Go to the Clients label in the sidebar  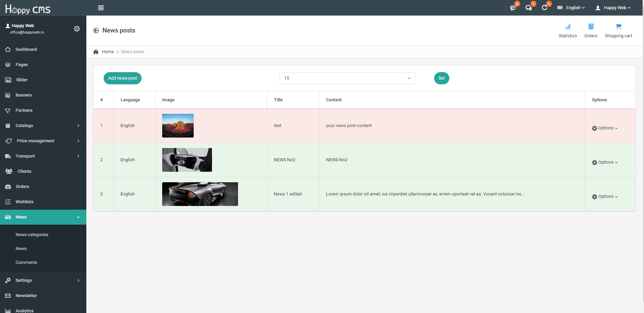tap(24, 171)
